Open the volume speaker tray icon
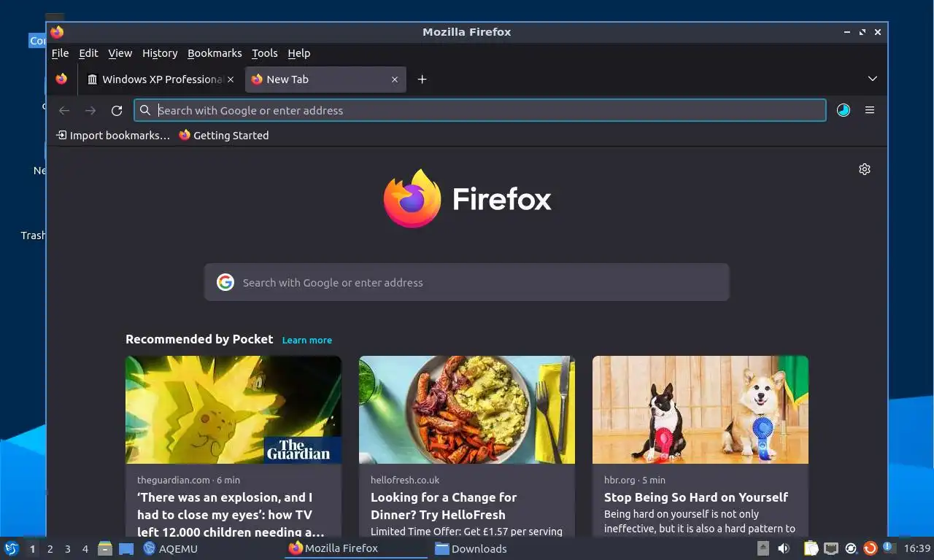 [x=784, y=548]
